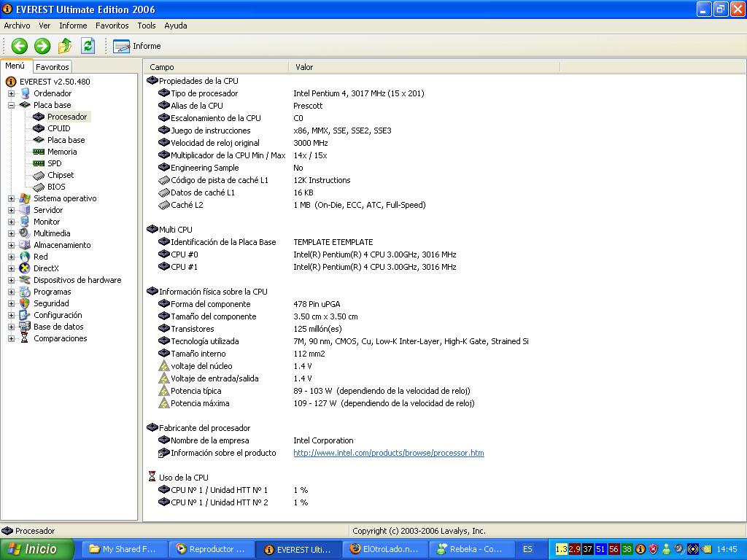The height and width of the screenshot is (560, 747).
Task: Switch to ElOtroLado.n... Firefox taskbar button
Action: tap(384, 550)
